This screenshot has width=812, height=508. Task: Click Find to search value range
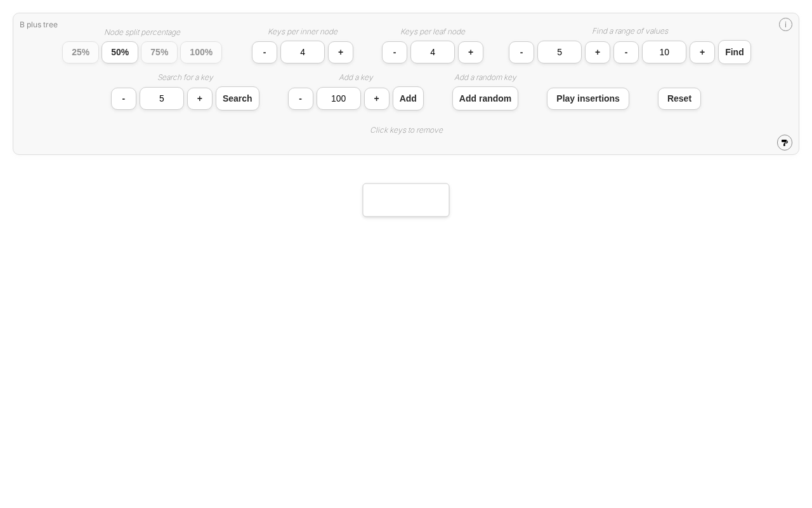(735, 52)
